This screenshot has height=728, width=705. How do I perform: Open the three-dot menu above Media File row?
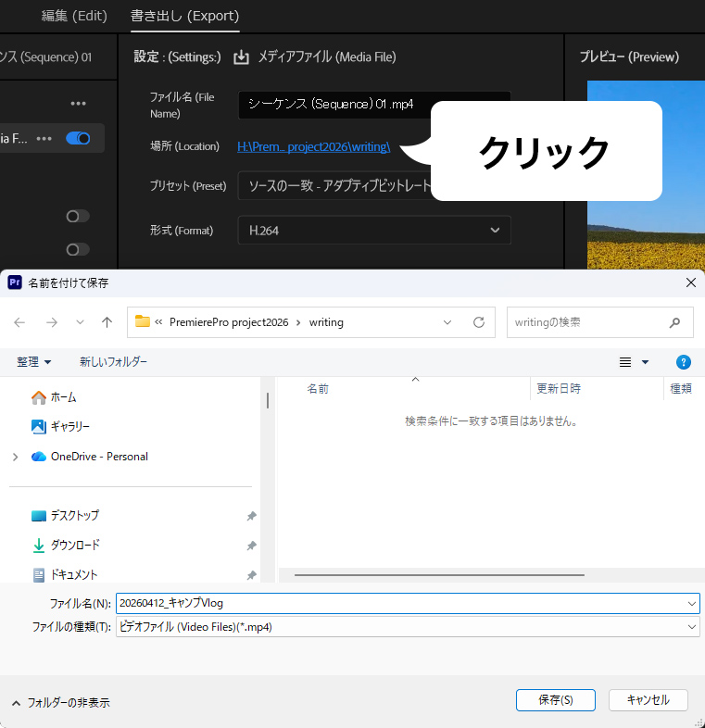[78, 103]
